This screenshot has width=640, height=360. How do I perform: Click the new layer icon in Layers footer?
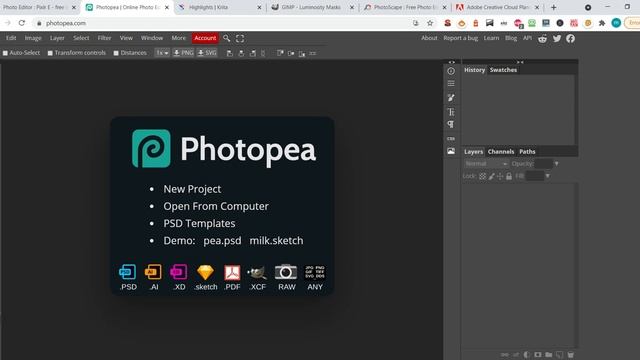(560, 355)
